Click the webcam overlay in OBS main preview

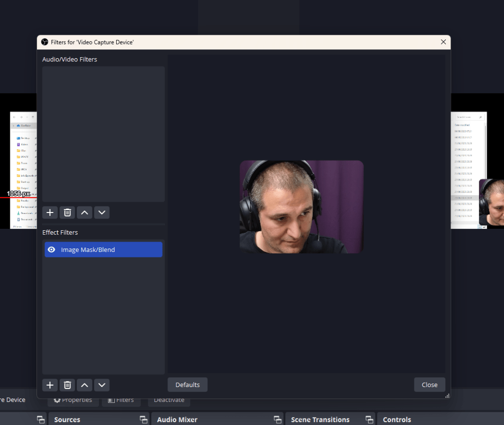(x=492, y=202)
